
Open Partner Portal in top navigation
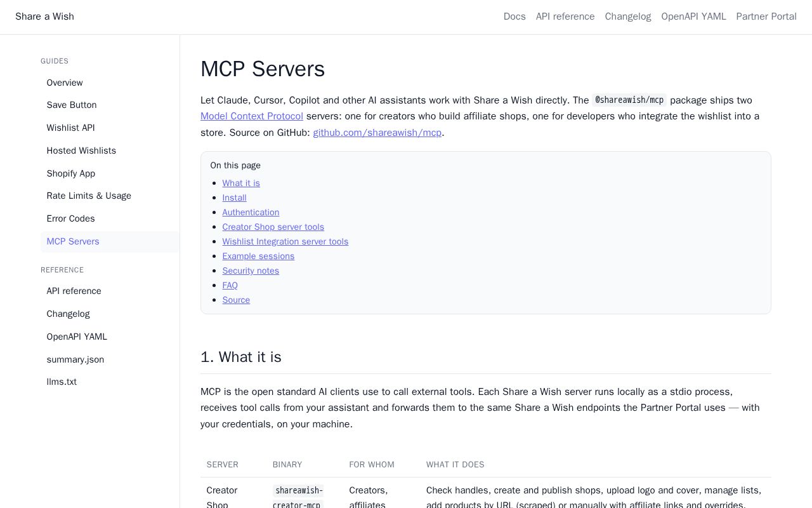point(766,17)
